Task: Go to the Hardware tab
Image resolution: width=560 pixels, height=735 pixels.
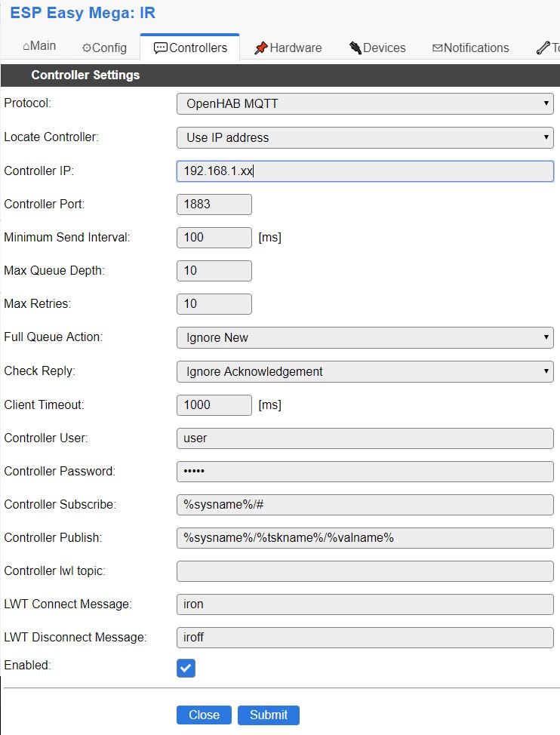Action: [288, 48]
